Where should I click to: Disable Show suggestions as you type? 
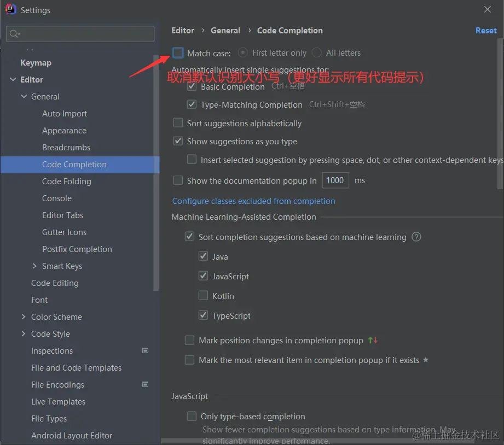tap(178, 141)
